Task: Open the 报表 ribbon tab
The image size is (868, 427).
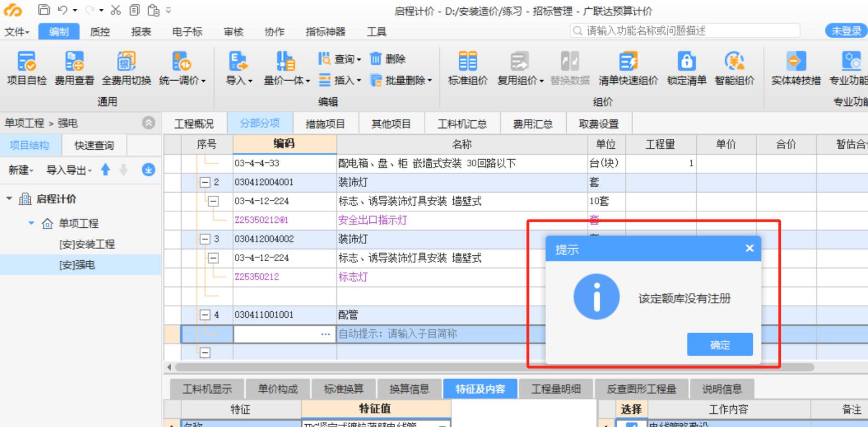Action: (x=141, y=32)
